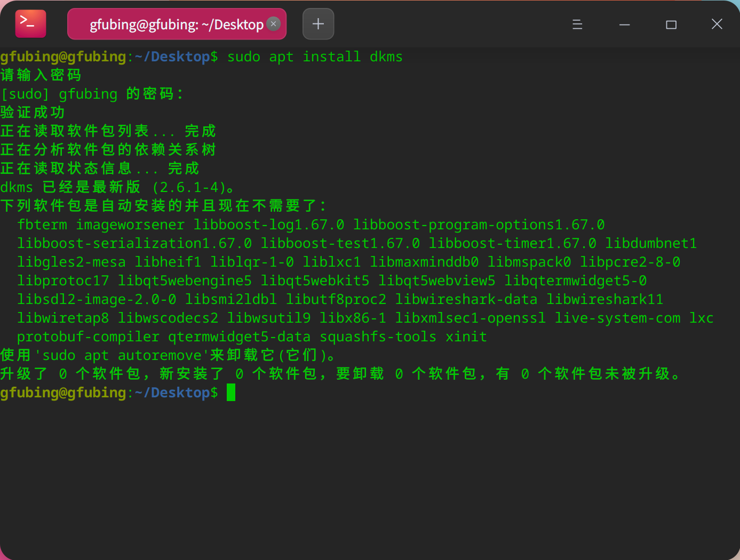Click the package name 'libgles2-mesa'
This screenshot has width=740, height=560.
[x=71, y=262]
